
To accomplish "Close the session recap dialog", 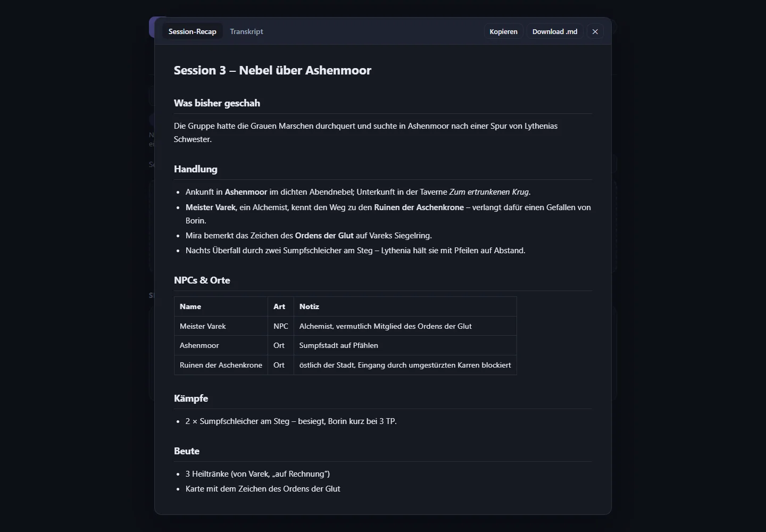I will [x=595, y=32].
